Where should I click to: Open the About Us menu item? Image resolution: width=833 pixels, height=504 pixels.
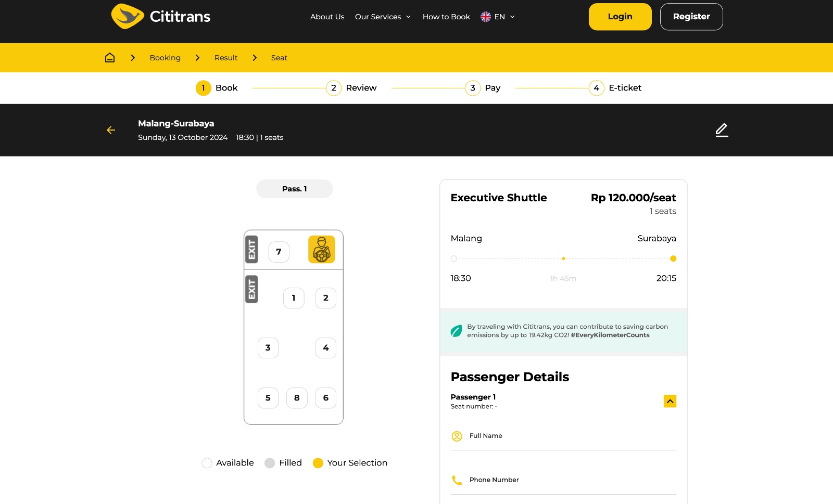click(327, 17)
